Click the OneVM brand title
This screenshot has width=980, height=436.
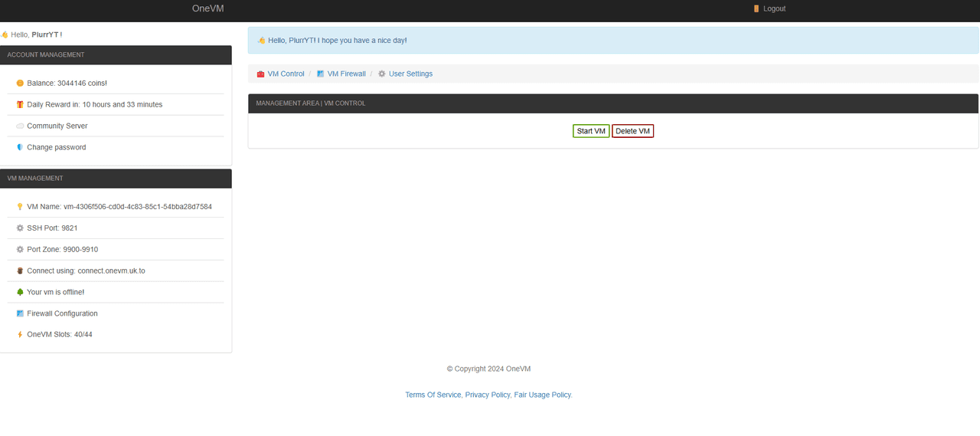click(207, 8)
